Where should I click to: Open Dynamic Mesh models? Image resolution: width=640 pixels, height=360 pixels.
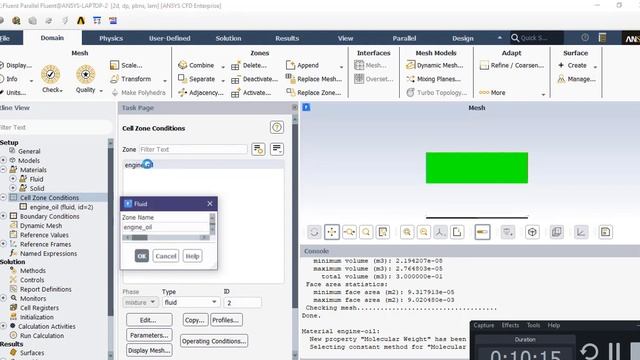(x=435, y=65)
